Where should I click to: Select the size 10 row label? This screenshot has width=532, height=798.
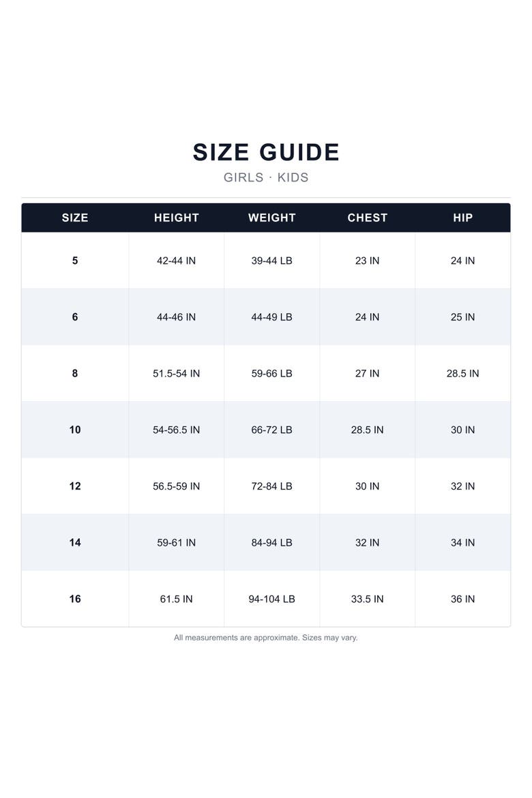[75, 430]
